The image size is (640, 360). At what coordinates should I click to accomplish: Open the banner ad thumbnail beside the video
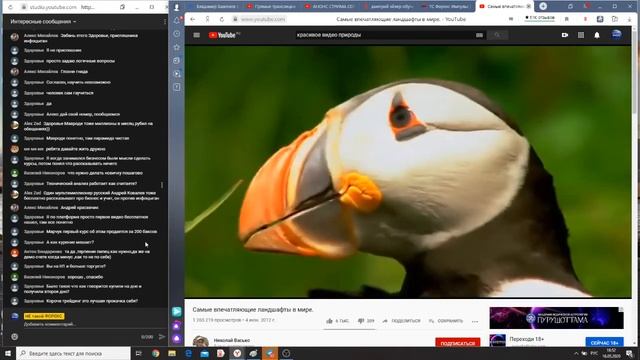556,318
